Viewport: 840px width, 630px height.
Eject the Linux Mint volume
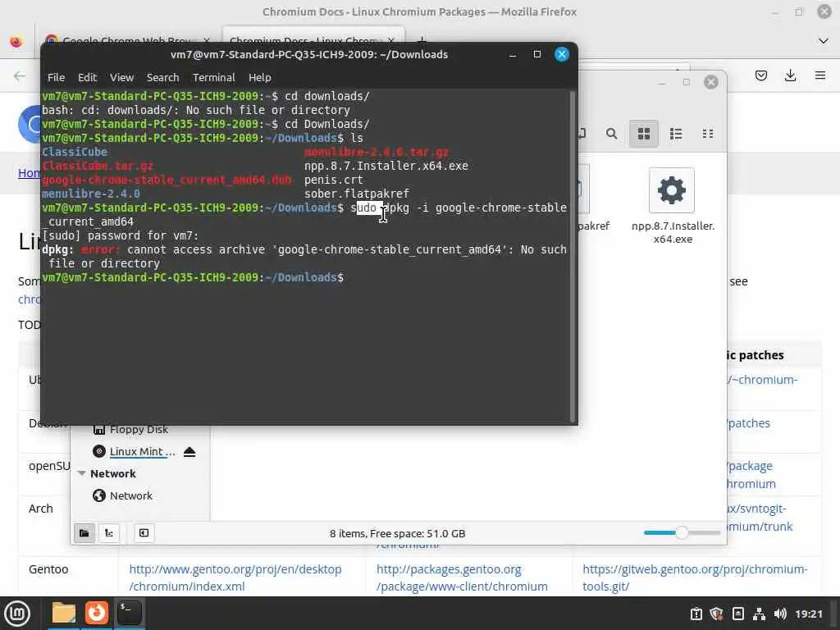[x=189, y=452]
